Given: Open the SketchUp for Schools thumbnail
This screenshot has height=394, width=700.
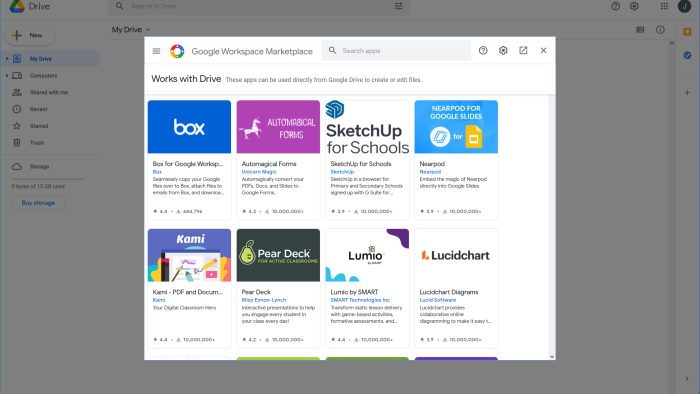Looking at the screenshot, I should tap(367, 127).
